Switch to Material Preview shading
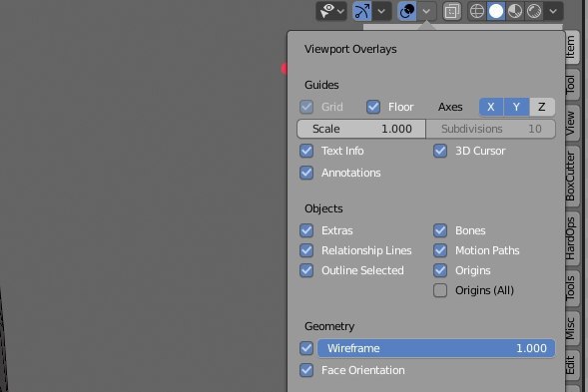This screenshot has width=588, height=392. pyautogui.click(x=515, y=11)
